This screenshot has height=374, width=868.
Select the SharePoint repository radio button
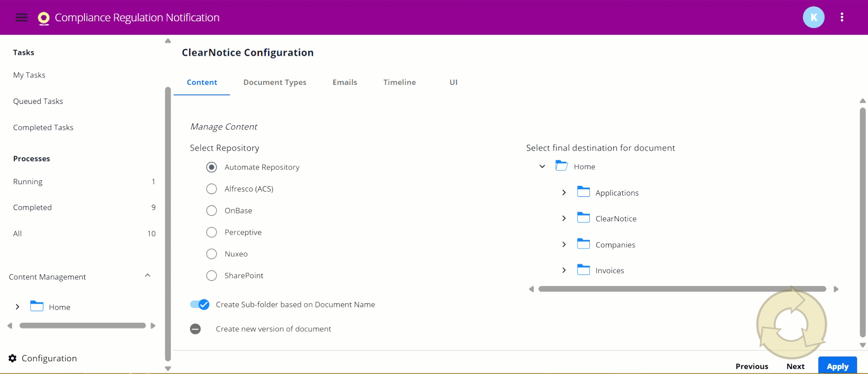[x=212, y=276]
